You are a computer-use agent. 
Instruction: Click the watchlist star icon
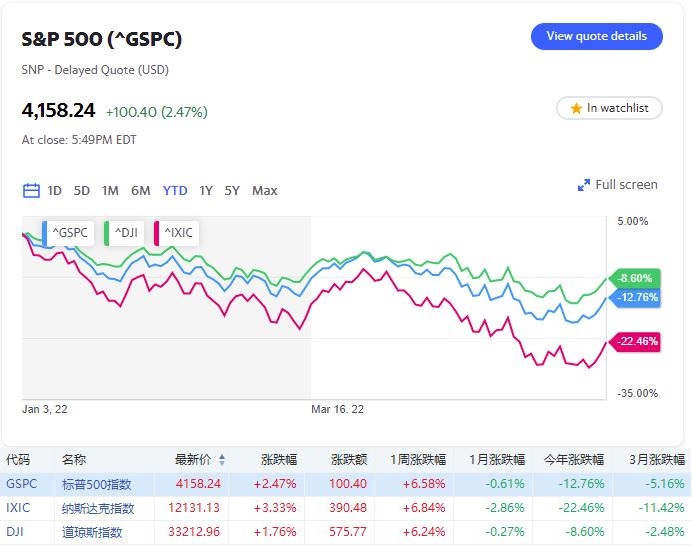pos(576,108)
